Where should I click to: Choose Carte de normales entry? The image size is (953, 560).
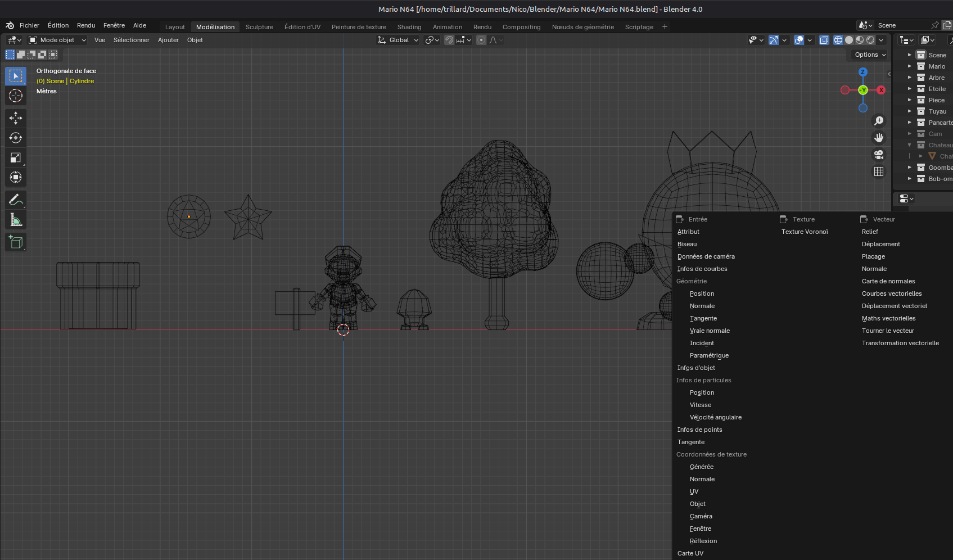click(888, 281)
